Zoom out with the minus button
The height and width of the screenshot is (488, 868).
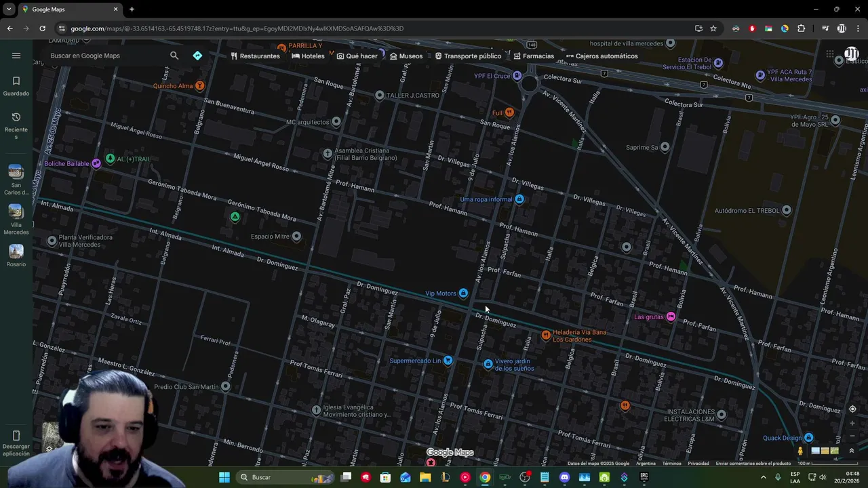pyautogui.click(x=852, y=435)
